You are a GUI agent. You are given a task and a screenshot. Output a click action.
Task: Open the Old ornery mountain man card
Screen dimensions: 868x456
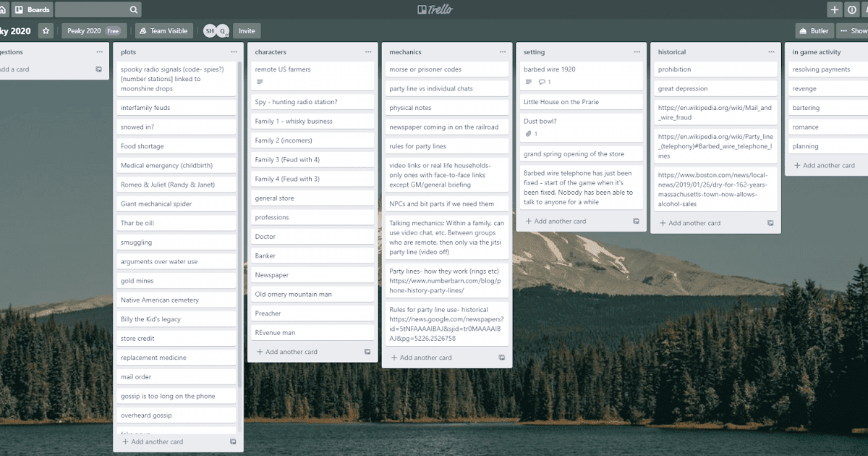(x=312, y=295)
